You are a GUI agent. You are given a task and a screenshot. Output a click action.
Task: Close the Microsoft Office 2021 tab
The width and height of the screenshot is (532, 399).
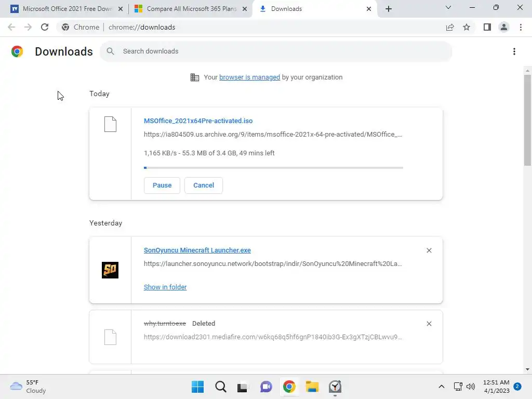(x=121, y=9)
